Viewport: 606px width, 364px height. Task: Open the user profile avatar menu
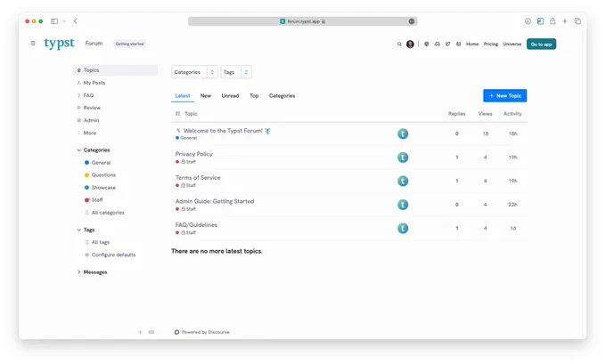[x=410, y=44]
